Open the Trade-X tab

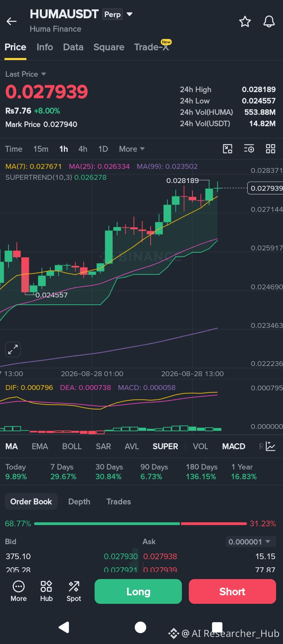pyautogui.click(x=152, y=47)
